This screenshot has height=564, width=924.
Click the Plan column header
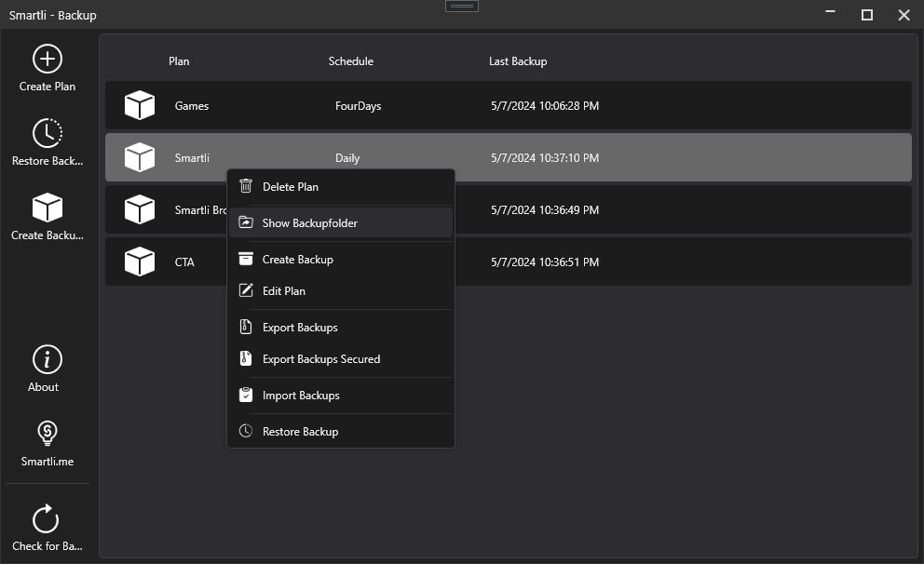[x=179, y=61]
